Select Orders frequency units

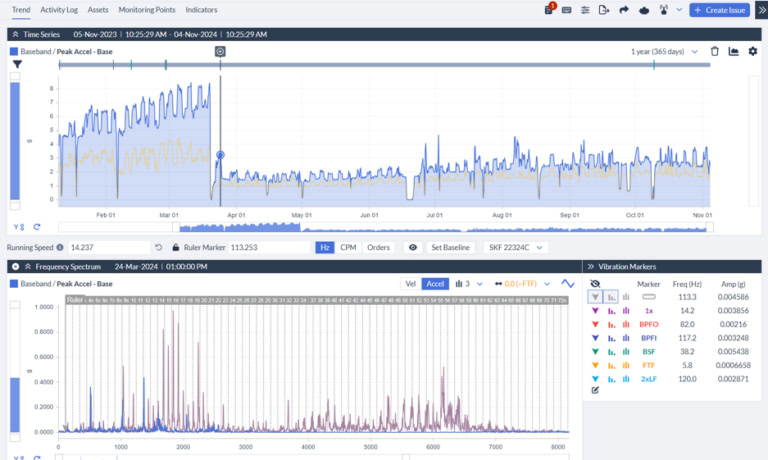378,247
